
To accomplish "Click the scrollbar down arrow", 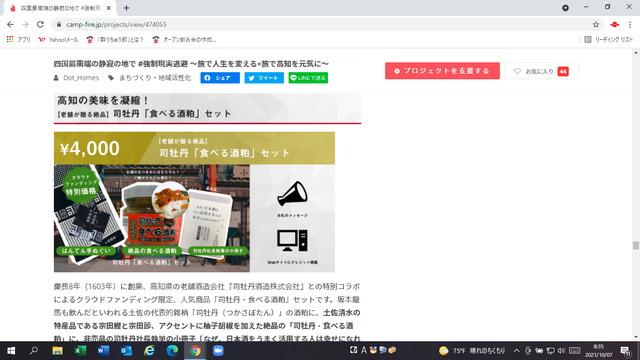I will pos(636,337).
